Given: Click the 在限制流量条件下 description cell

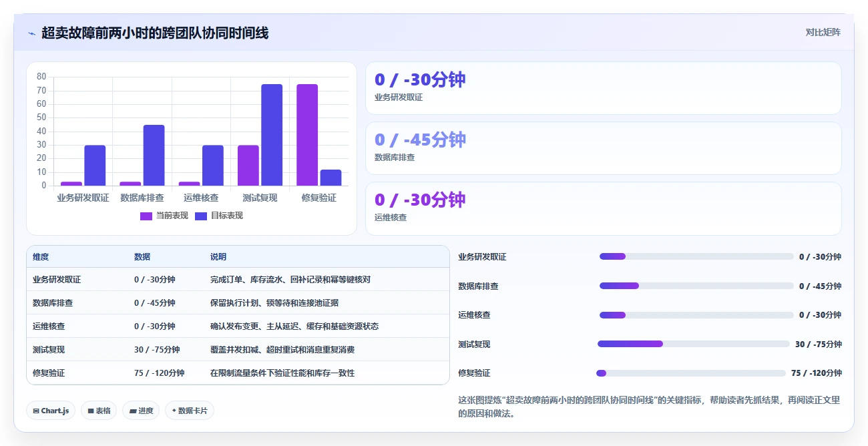Looking at the screenshot, I should click(x=282, y=373).
